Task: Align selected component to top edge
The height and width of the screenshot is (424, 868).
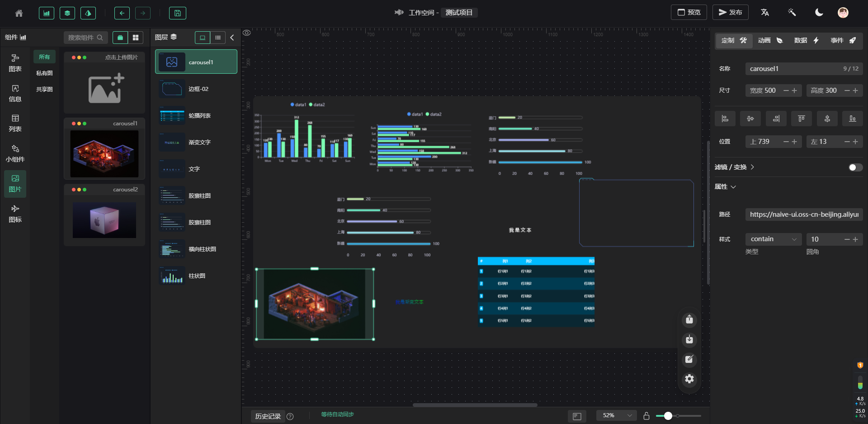Action: coord(802,119)
